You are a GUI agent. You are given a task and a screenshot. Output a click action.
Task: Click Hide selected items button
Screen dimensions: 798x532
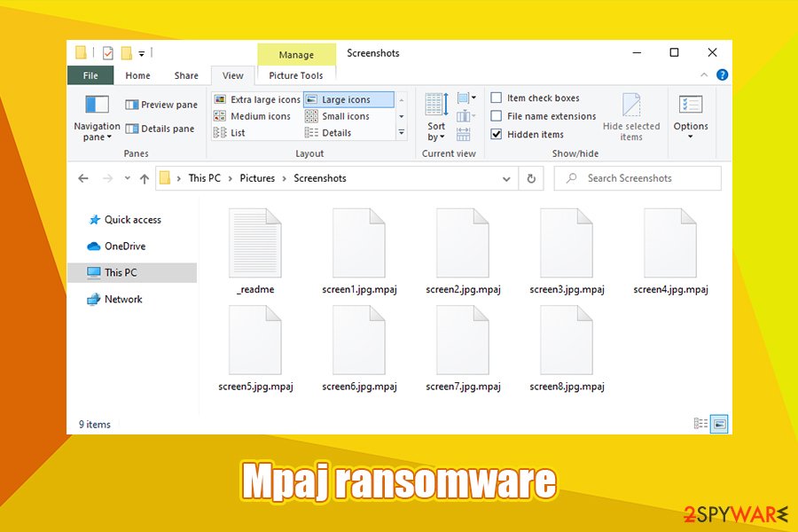631,117
